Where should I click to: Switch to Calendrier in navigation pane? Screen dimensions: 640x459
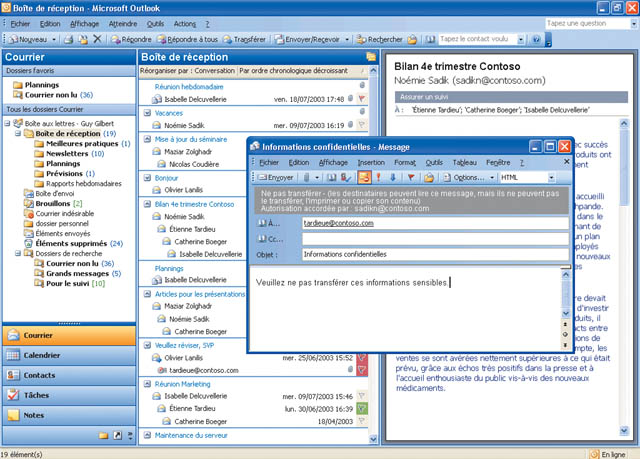[69, 355]
